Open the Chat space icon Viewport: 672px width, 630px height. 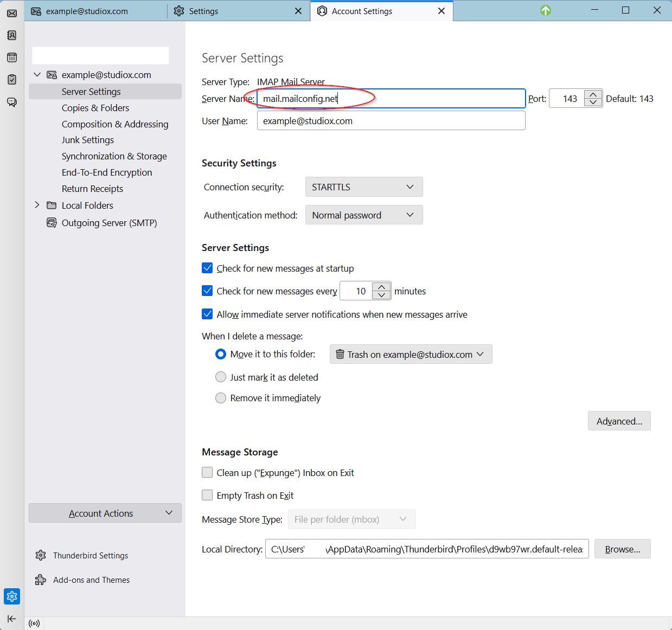pyautogui.click(x=12, y=102)
